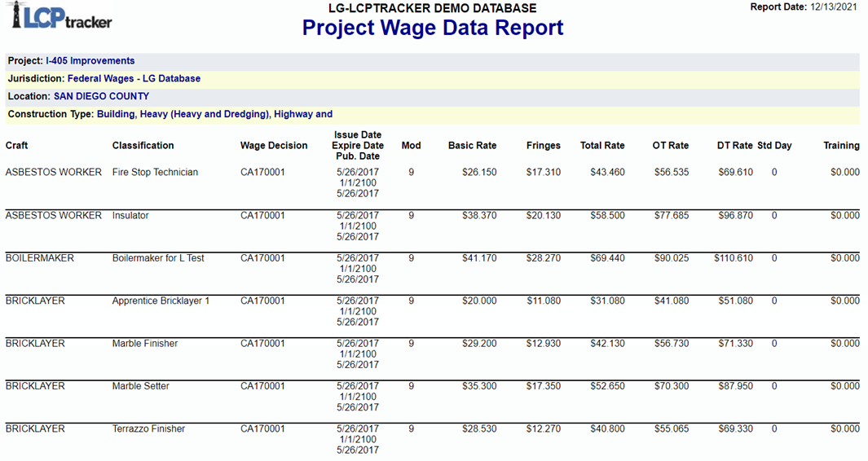Select project name I-405 Improvements

pos(90,61)
